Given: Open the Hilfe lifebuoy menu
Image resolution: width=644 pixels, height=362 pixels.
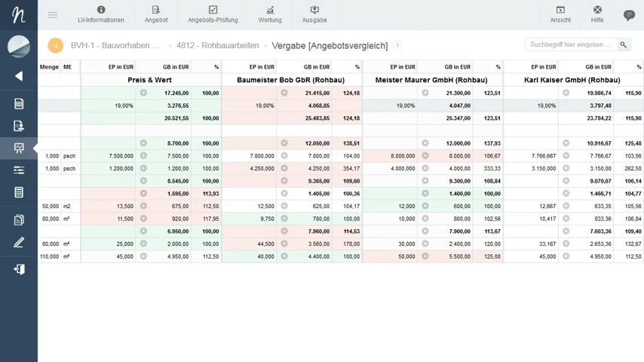Looking at the screenshot, I should [597, 14].
